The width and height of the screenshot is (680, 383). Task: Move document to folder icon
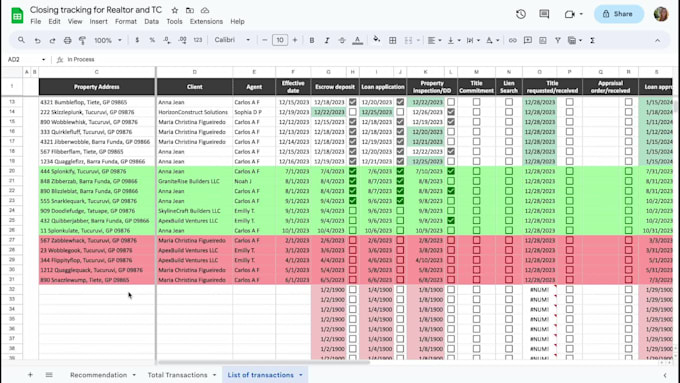190,10
